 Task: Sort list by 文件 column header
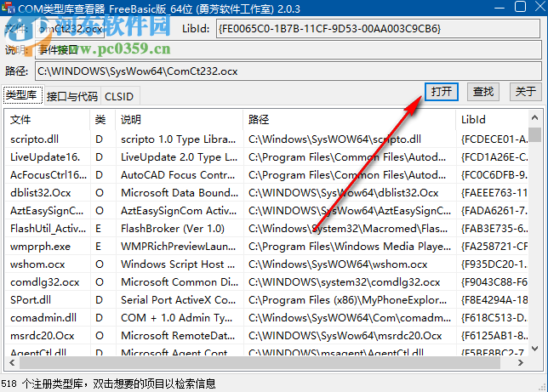(47, 120)
